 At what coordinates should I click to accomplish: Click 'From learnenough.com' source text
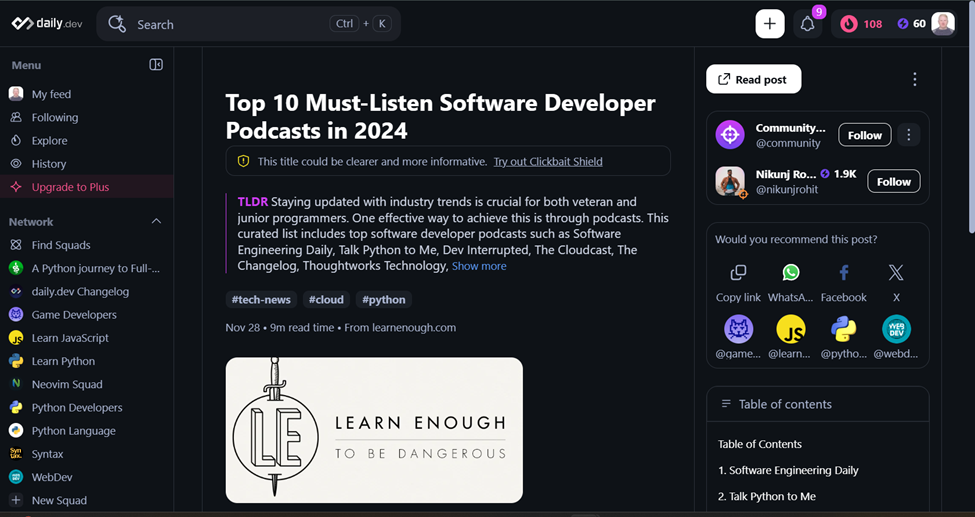400,327
